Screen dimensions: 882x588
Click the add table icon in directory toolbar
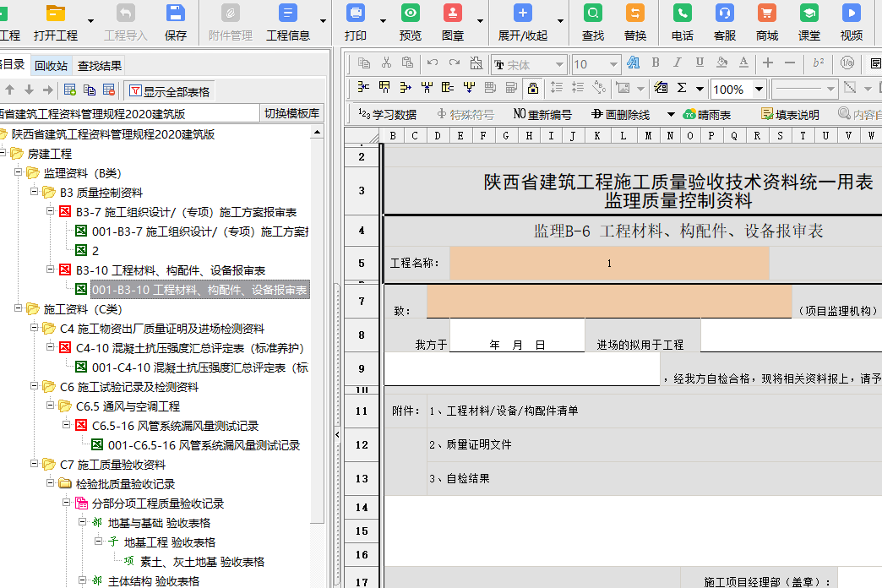click(70, 90)
